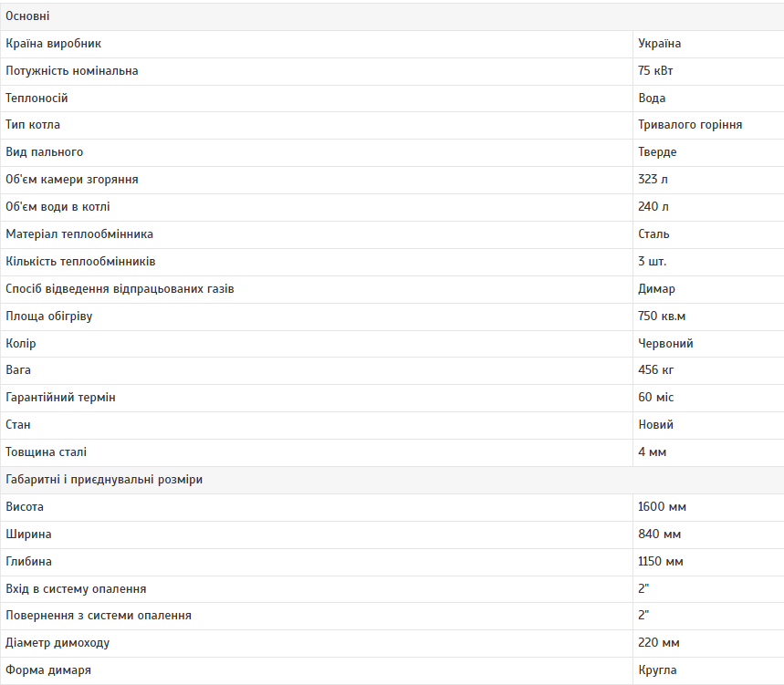Select the "Кількість теплообмінників" label

80,262
